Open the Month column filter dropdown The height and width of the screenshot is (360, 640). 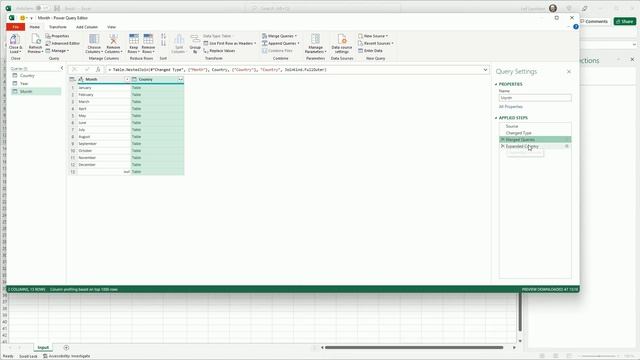point(127,79)
